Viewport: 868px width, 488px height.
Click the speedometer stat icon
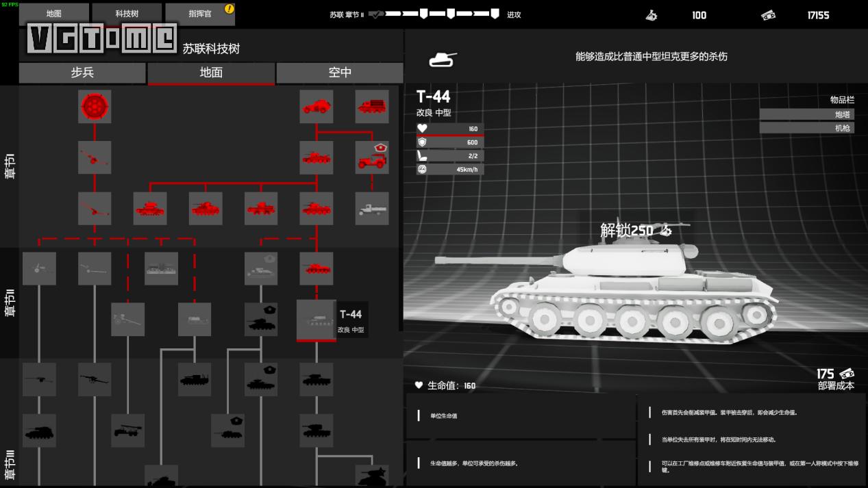422,169
